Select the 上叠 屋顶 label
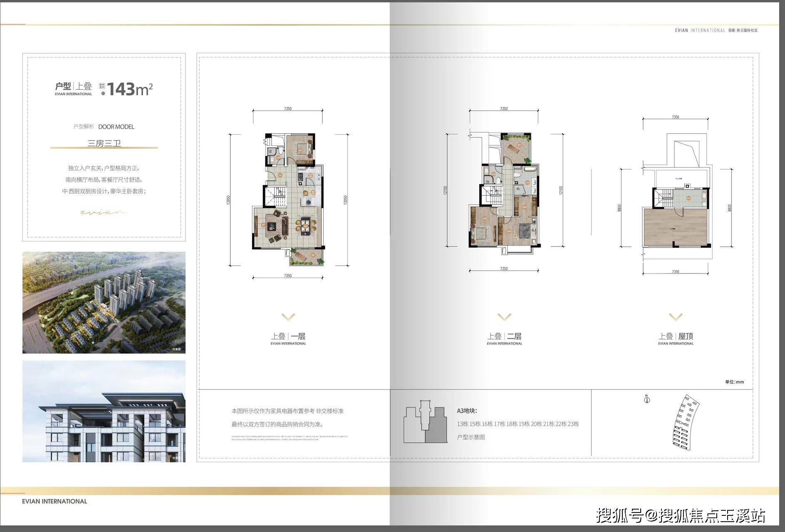 (676, 338)
